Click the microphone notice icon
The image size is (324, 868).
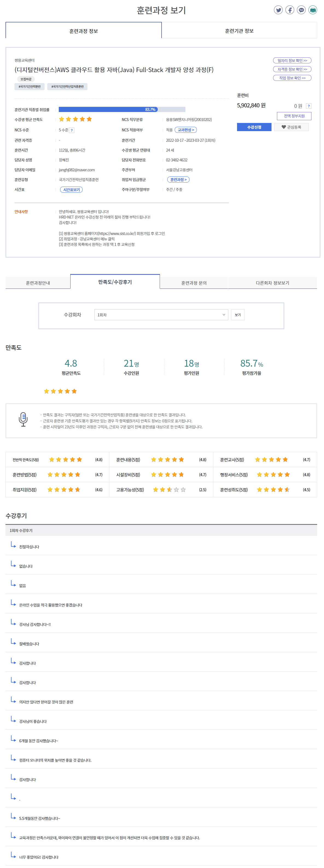pyautogui.click(x=23, y=419)
